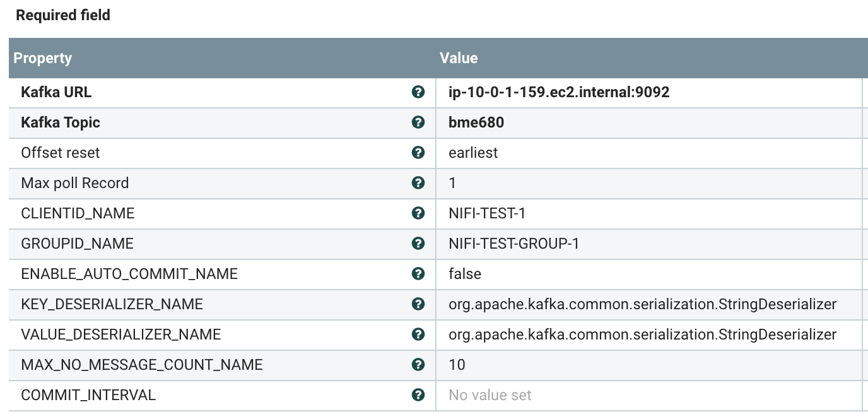Click help icon for GROUPID_NAME
The image size is (868, 414).
tap(418, 244)
